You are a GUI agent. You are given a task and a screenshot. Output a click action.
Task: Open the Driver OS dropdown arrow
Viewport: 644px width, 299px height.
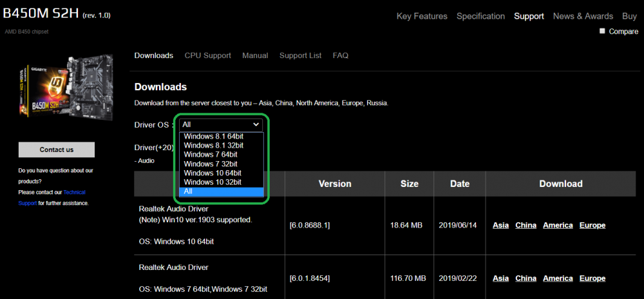[x=256, y=124]
